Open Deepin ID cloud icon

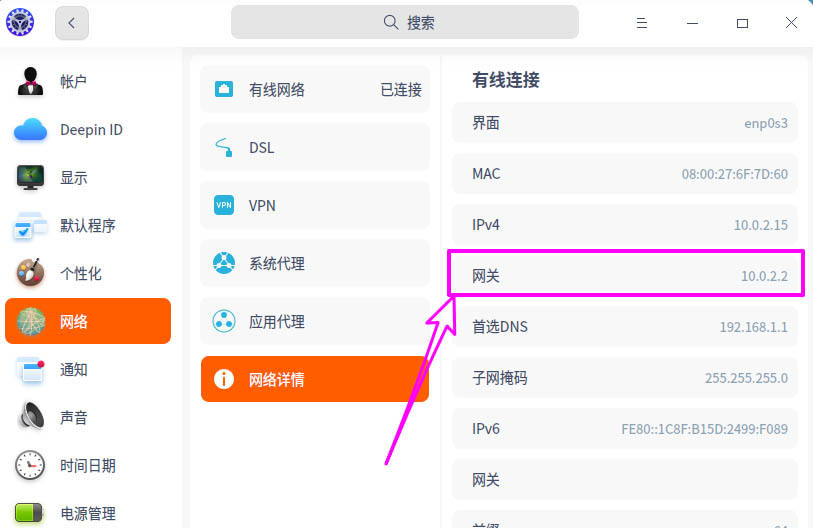(x=30, y=130)
